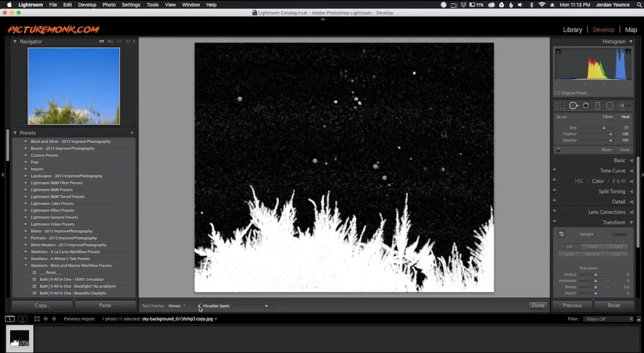Select the Radial Filter tool
Screen dimensions: 644x353
pos(610,106)
